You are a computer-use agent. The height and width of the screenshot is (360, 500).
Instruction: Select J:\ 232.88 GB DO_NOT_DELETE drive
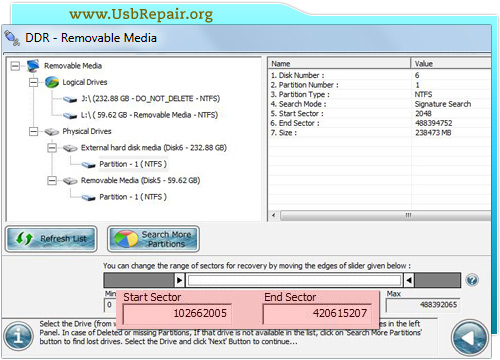[x=150, y=99]
